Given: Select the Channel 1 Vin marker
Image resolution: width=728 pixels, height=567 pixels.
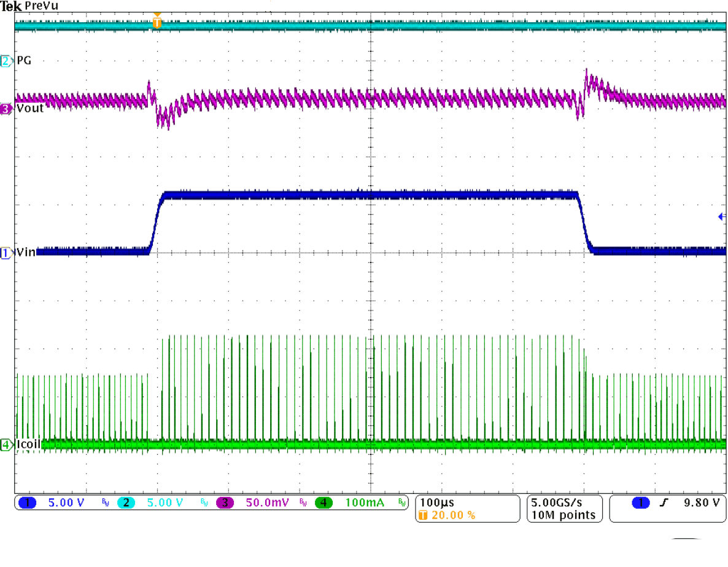Looking at the screenshot, I should point(5,252).
